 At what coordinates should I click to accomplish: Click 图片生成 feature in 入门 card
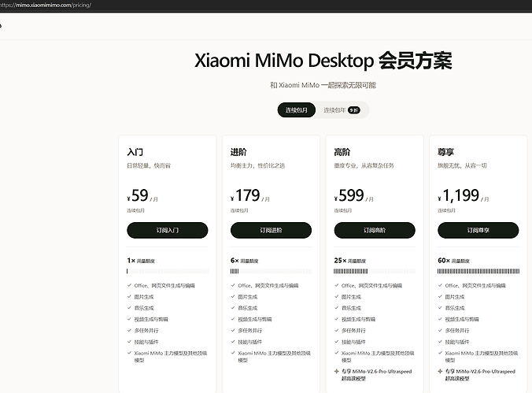[144, 297]
